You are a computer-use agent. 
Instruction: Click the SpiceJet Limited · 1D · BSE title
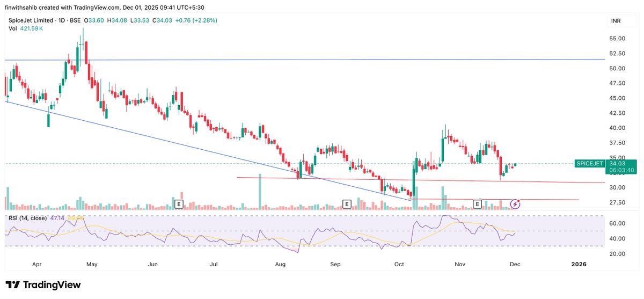coord(44,20)
